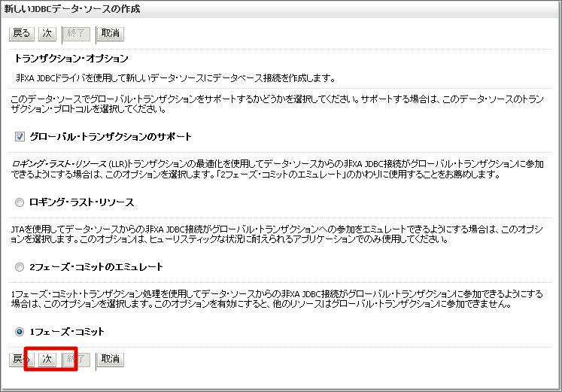Screen dimensions: 562x392
Task: Select the 1フェーズ・コミット radio button
Action: pyautogui.click(x=20, y=332)
